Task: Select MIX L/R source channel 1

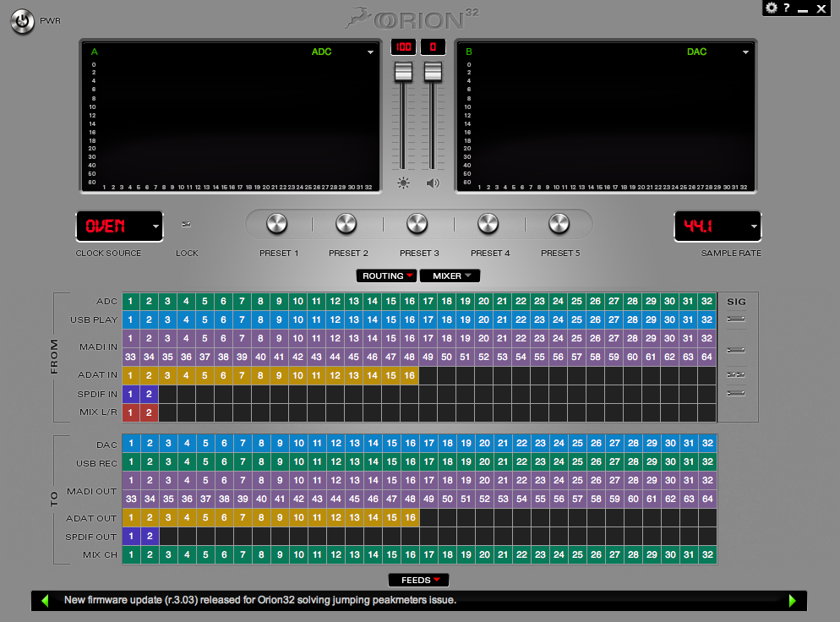Action: (x=130, y=412)
